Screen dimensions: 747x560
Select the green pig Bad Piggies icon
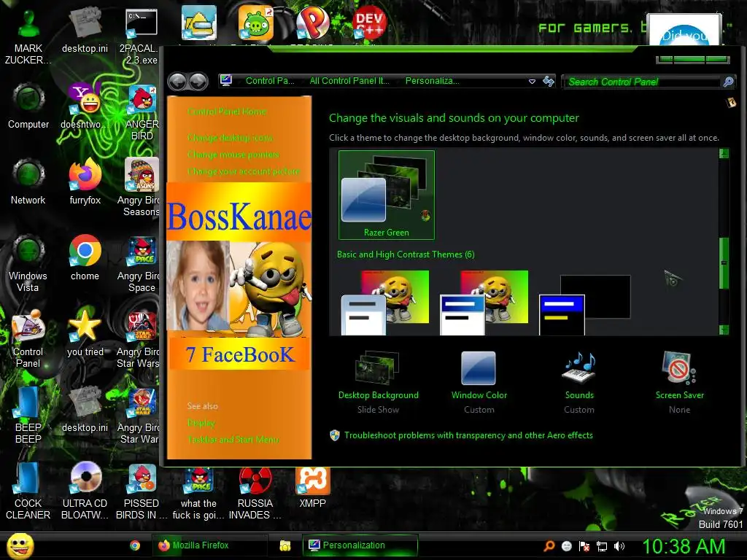(x=256, y=23)
